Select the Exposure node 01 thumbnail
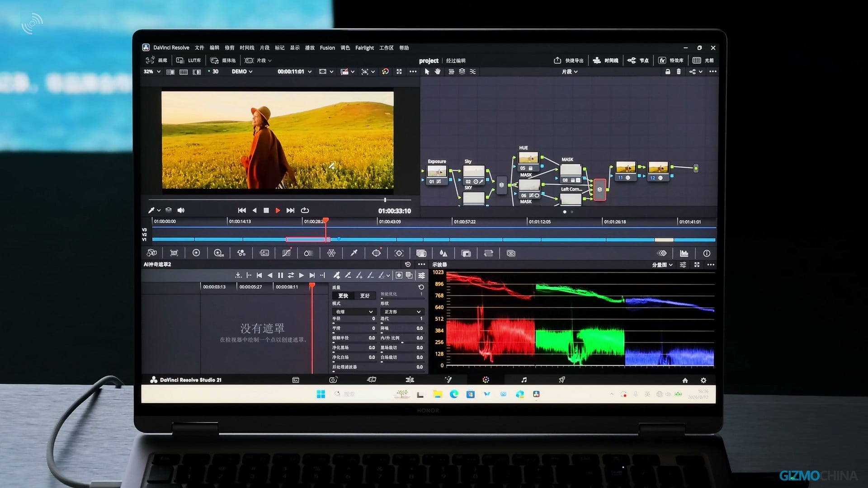 (x=437, y=171)
